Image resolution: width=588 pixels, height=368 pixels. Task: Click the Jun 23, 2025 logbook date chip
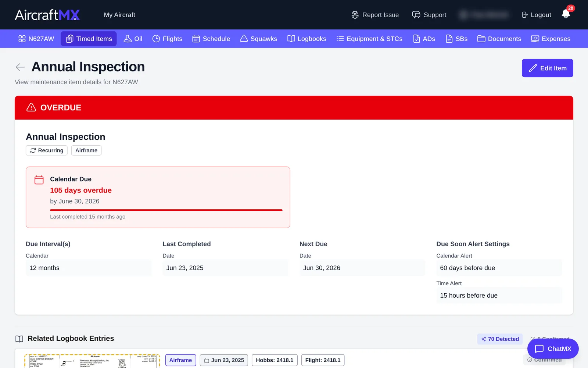[x=224, y=360]
